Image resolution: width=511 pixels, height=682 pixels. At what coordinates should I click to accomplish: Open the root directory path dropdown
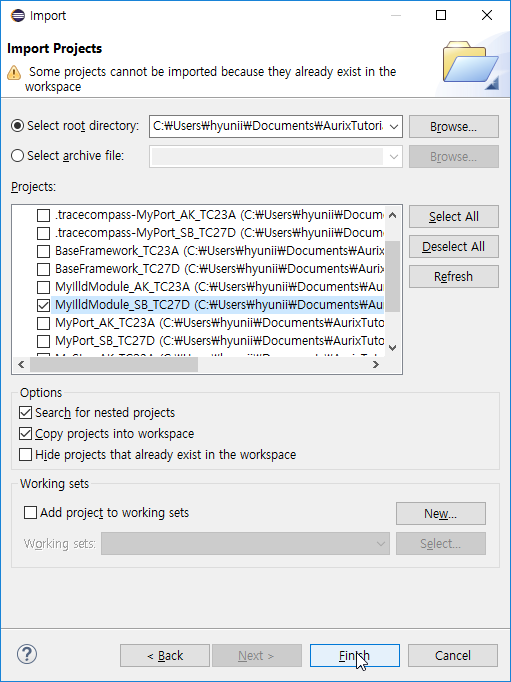coord(394,127)
